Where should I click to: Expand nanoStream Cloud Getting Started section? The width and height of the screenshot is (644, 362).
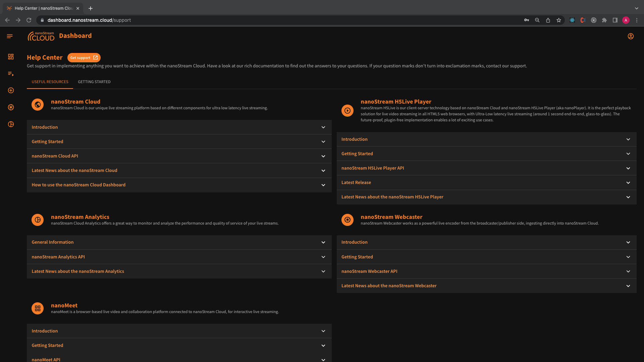(x=179, y=141)
